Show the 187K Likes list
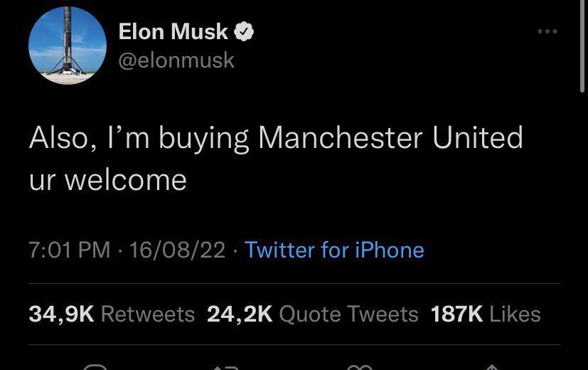 coord(486,314)
